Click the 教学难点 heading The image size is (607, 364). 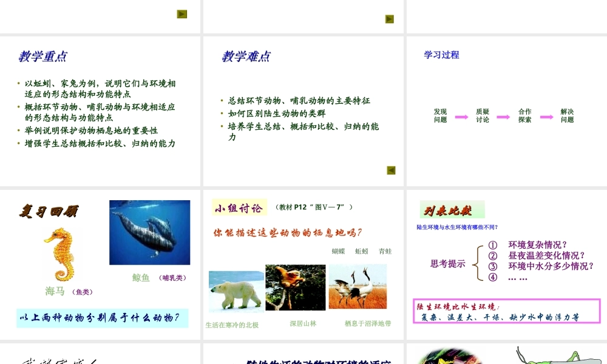(246, 56)
